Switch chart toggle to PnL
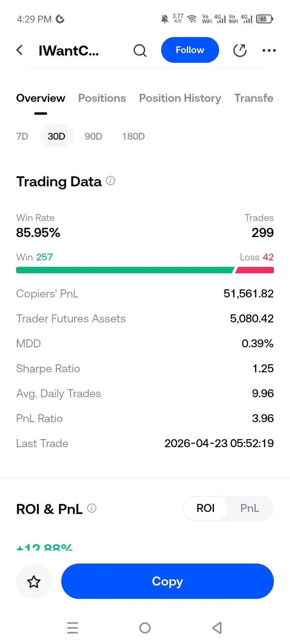The height and width of the screenshot is (644, 290). 249,508
